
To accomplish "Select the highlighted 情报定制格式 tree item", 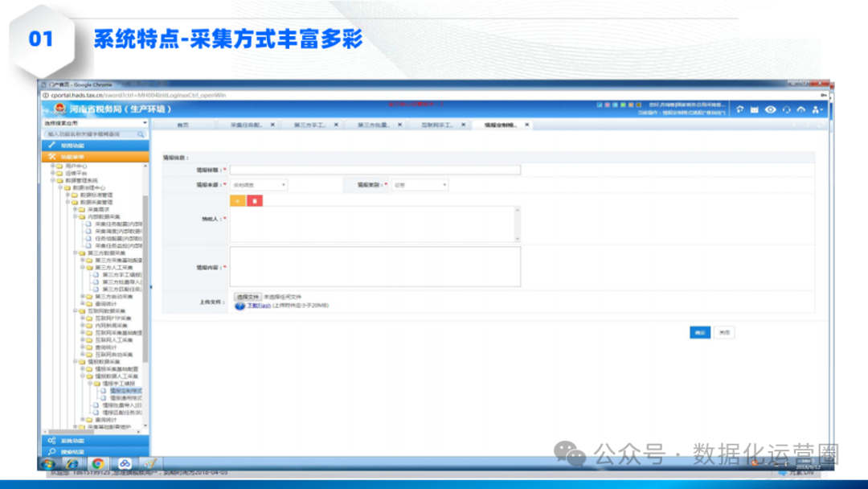I will [125, 390].
